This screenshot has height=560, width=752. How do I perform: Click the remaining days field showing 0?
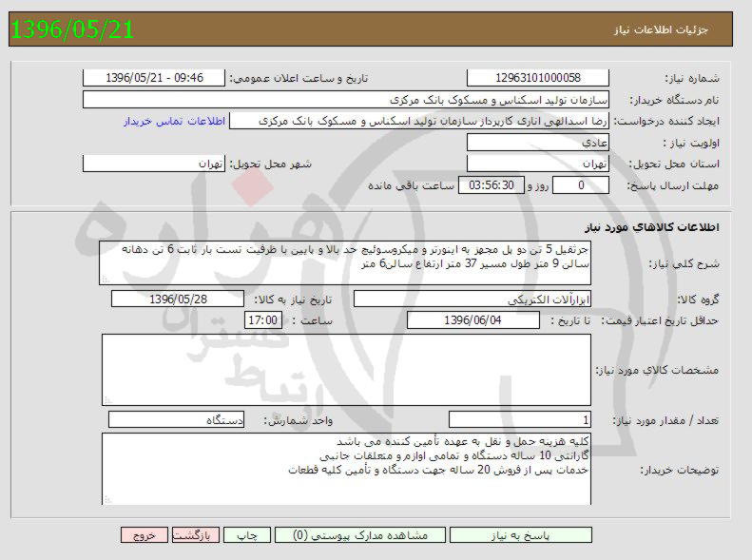[x=581, y=185]
